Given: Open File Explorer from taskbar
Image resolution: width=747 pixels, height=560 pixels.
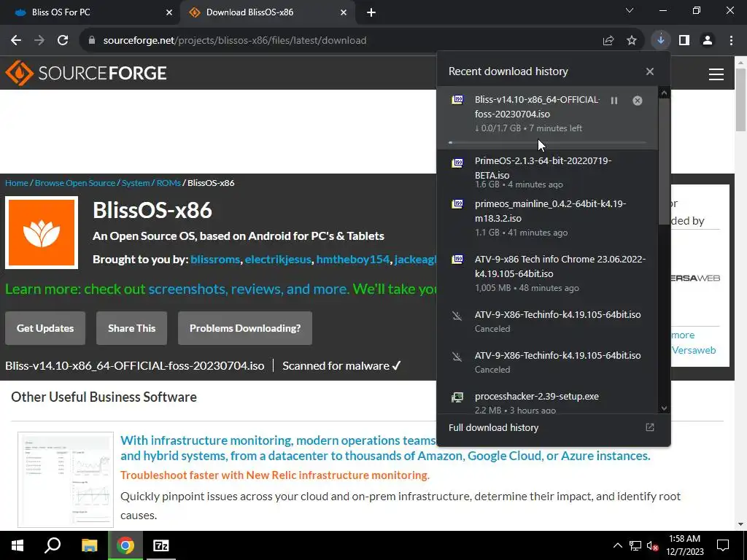Looking at the screenshot, I should [x=89, y=545].
